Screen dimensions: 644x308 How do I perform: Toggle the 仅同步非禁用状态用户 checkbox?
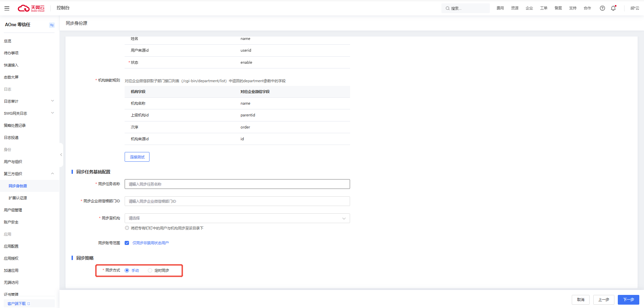tap(127, 243)
